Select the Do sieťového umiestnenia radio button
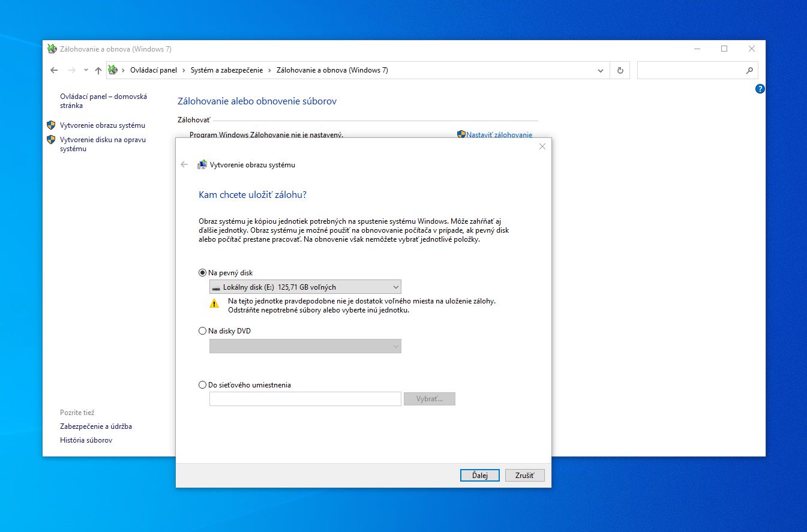This screenshot has width=807, height=532. [x=202, y=385]
